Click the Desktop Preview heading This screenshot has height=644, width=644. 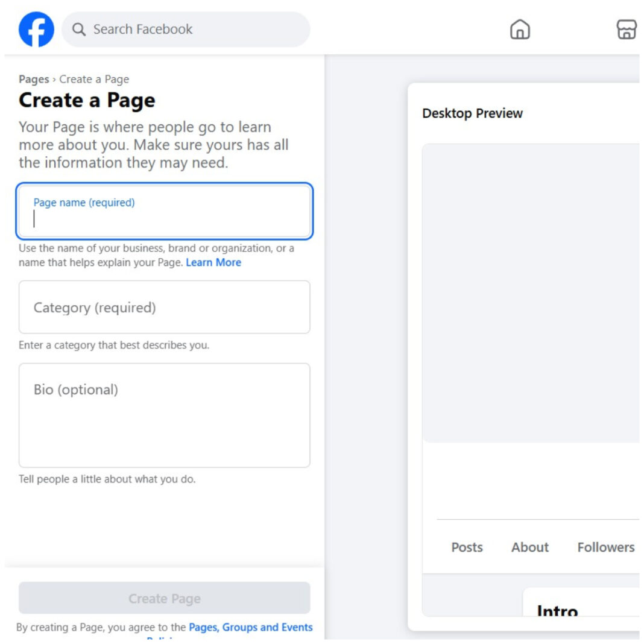tap(472, 113)
